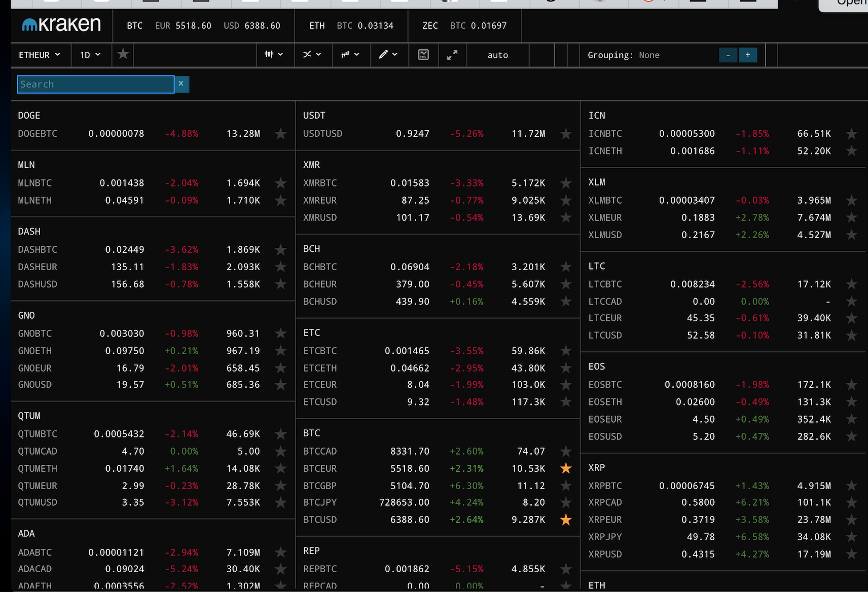Favorite the ICNETH pair star
Viewport: 868px width, 592px height.
point(851,151)
